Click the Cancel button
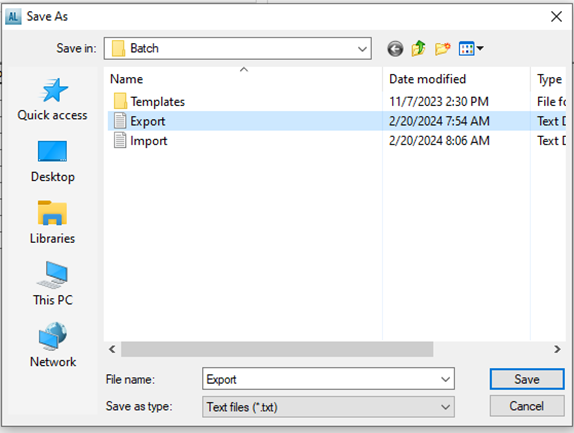 (527, 406)
